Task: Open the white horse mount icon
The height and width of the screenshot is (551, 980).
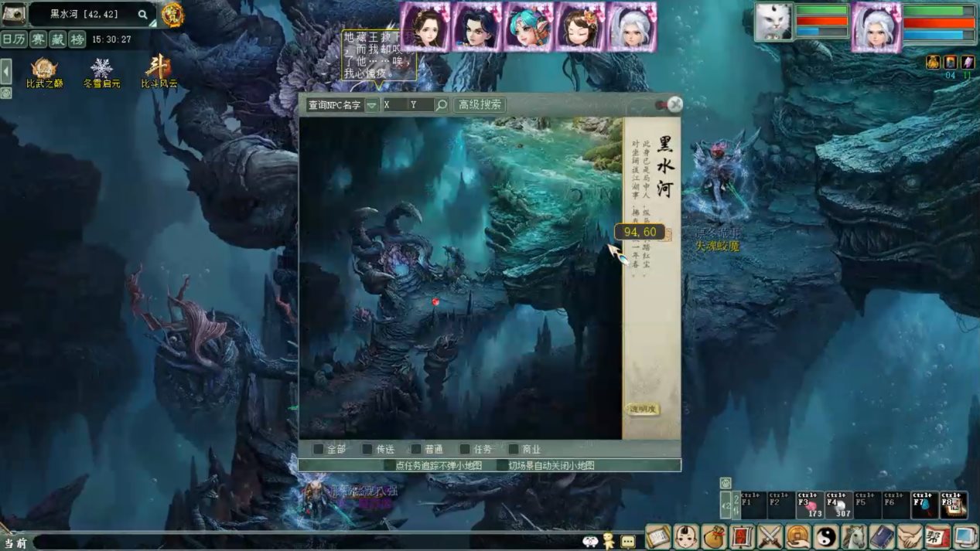Action: coord(853,536)
